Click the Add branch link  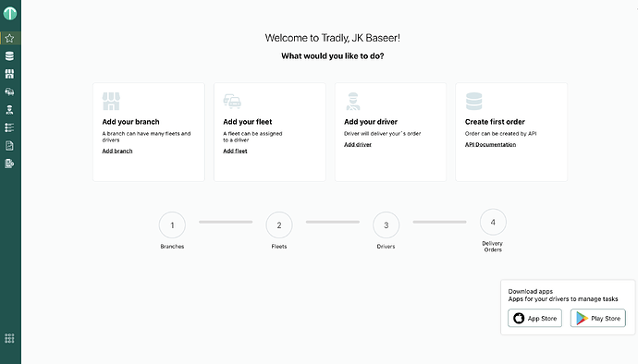tap(117, 151)
